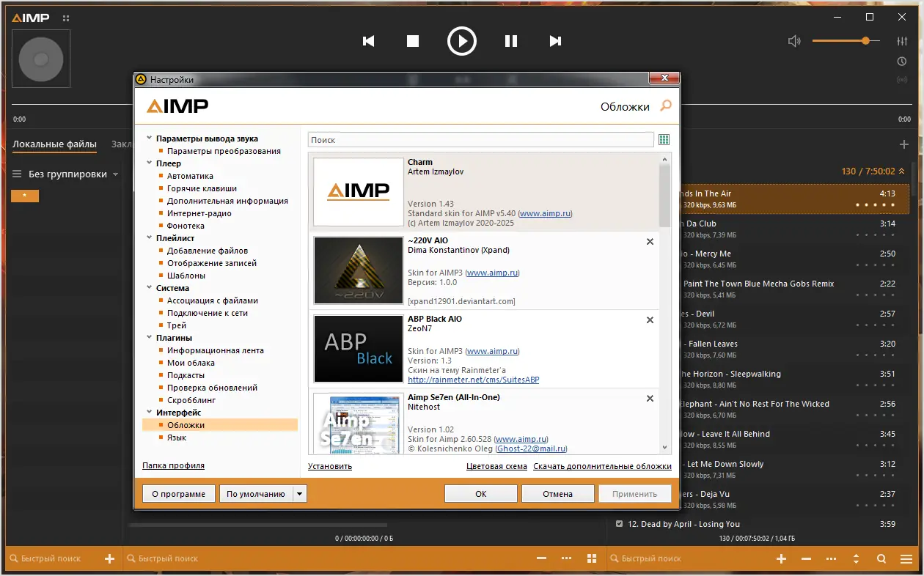Collapse the Плейлист tree section

tap(150, 238)
